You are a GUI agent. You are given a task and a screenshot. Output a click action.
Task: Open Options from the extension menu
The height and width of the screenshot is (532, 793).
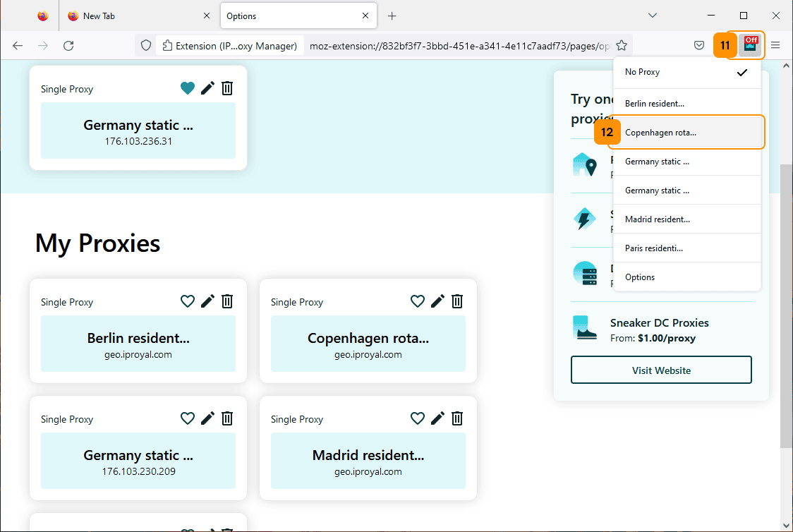[686, 277]
